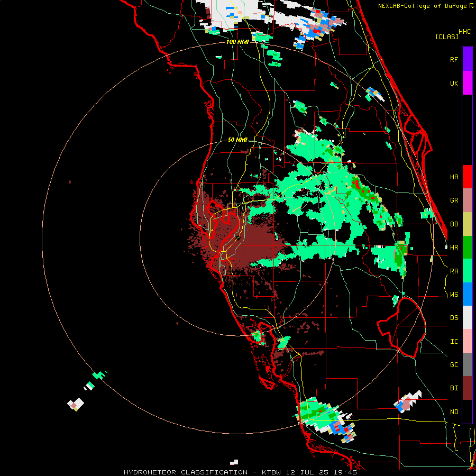
Task: Click the 'KTBW' radar site identifier
Action: pyautogui.click(x=271, y=472)
